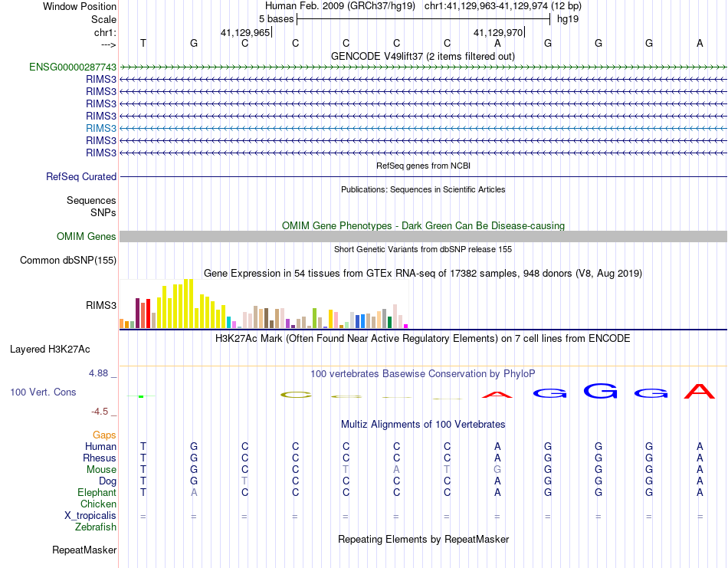
Task: Click the grey G mismatch in Mouse row
Action: pyautogui.click(x=497, y=470)
